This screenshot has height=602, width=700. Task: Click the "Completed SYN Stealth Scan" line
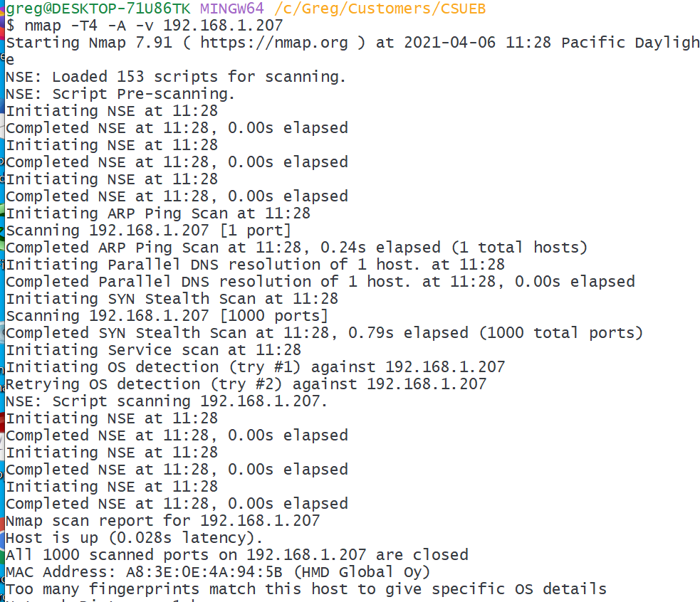(324, 333)
